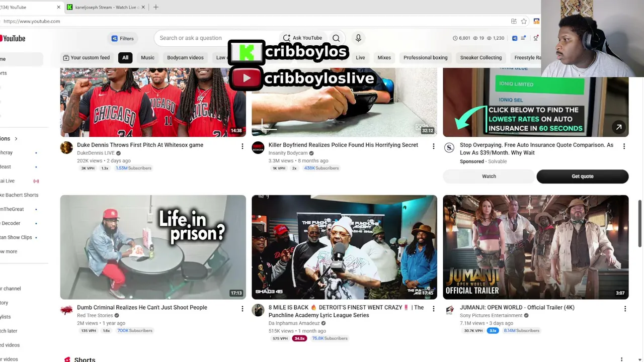This screenshot has height=362, width=644.
Task: Select the Mixes filter chip
Action: click(384, 58)
